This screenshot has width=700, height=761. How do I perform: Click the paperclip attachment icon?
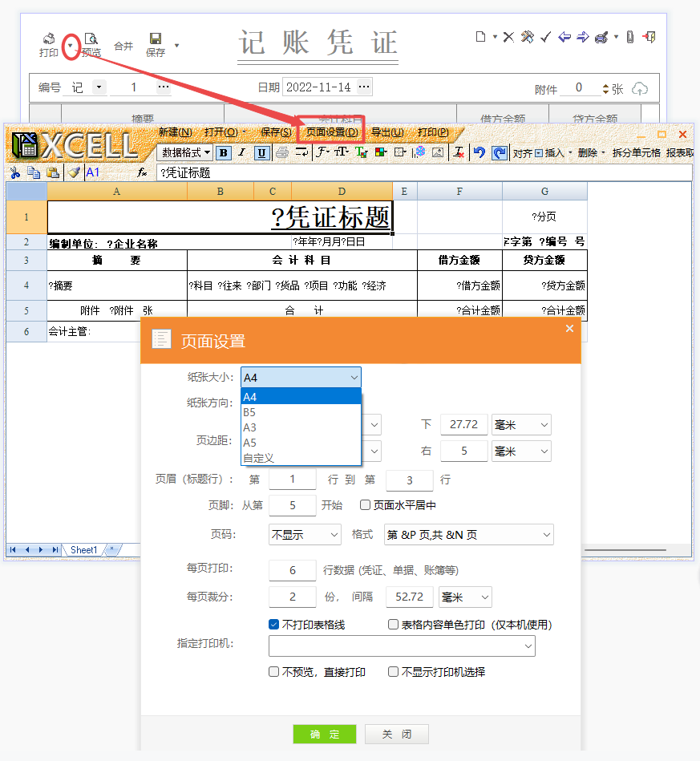(x=630, y=37)
